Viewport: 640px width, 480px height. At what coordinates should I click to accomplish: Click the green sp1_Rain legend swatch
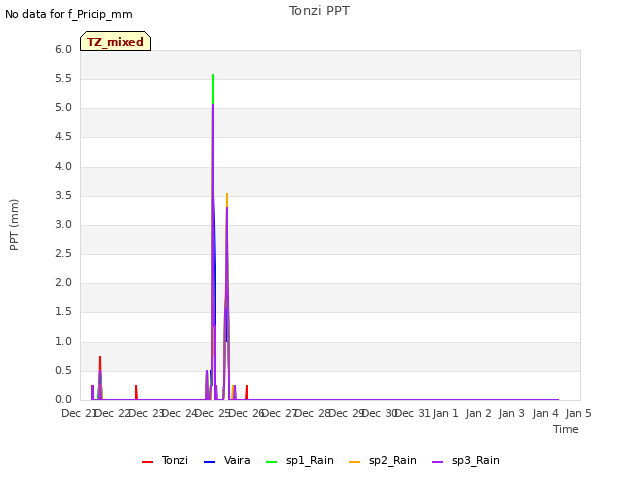click(x=271, y=462)
